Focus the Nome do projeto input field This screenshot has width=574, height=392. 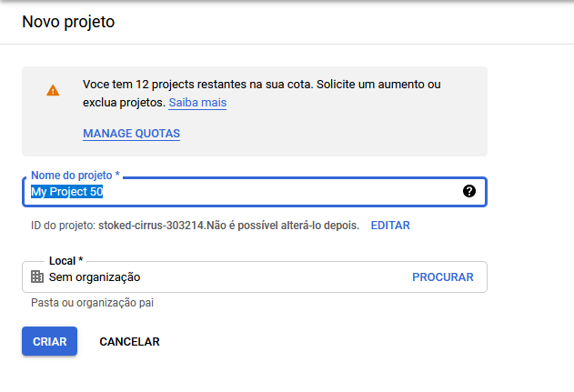pos(255,192)
